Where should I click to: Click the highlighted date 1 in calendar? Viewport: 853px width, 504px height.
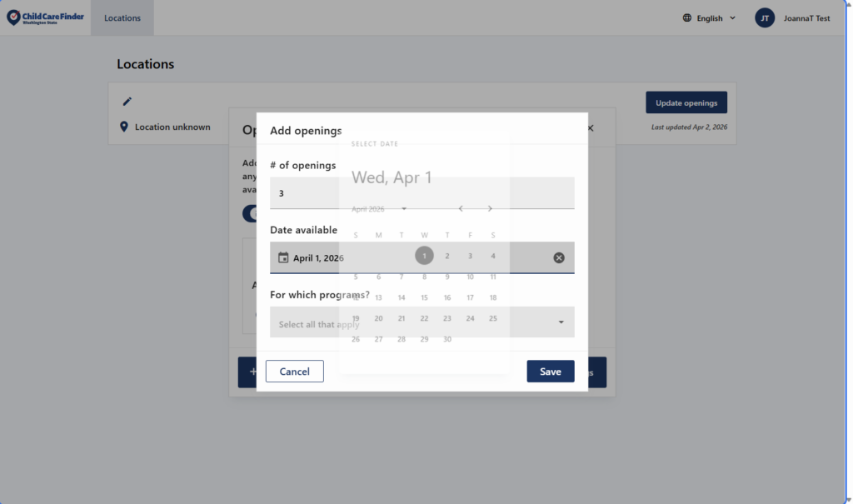point(424,256)
